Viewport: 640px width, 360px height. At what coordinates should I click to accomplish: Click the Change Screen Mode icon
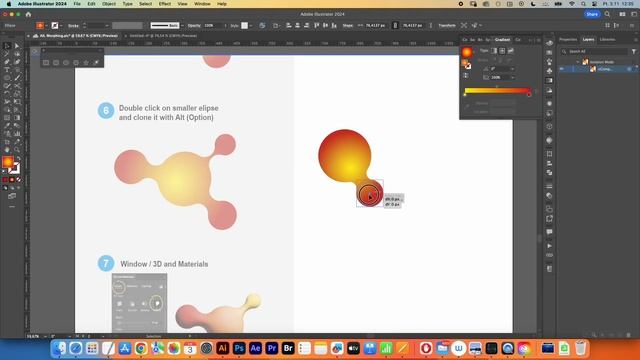[12, 196]
